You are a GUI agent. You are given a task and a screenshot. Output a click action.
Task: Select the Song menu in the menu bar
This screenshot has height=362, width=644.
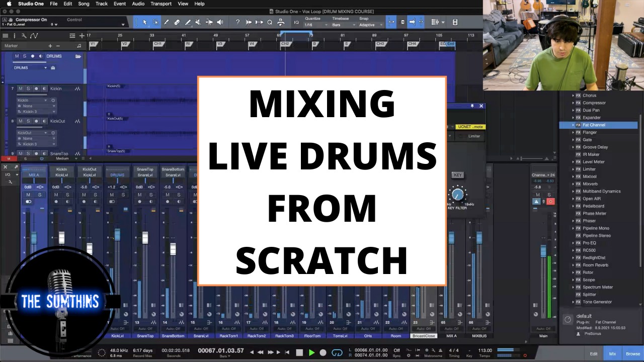(84, 4)
